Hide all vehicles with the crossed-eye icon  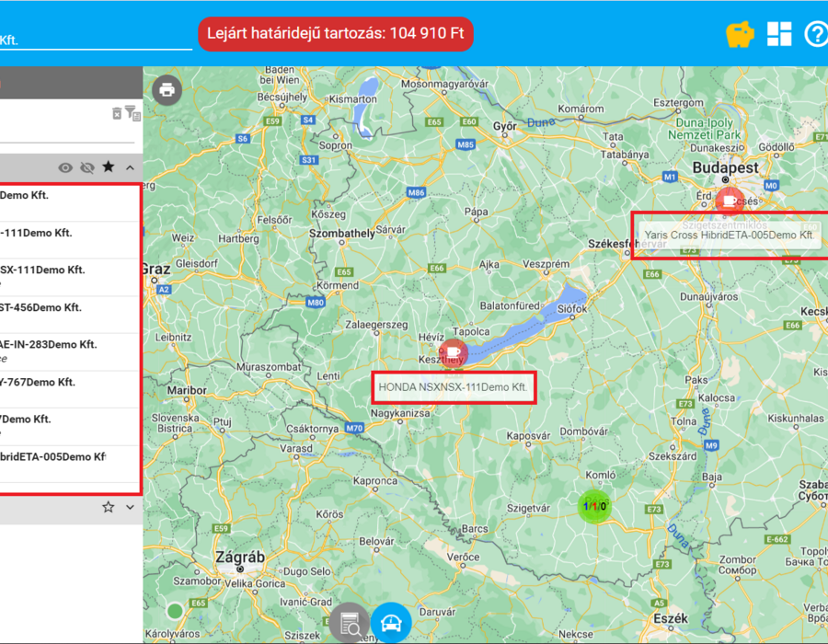tap(87, 167)
